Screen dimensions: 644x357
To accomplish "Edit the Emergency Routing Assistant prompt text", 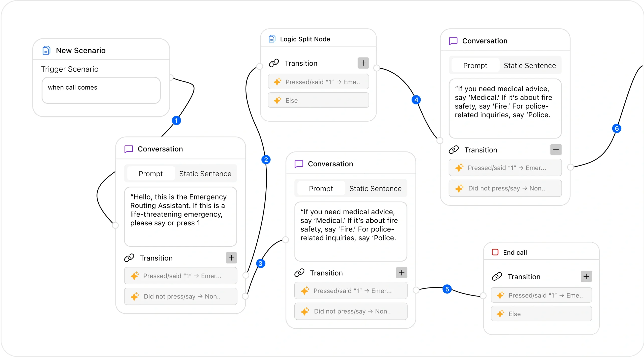I will coord(180,216).
